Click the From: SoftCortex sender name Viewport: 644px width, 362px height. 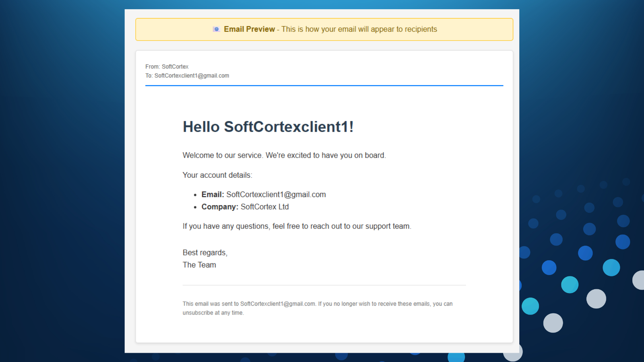click(167, 66)
